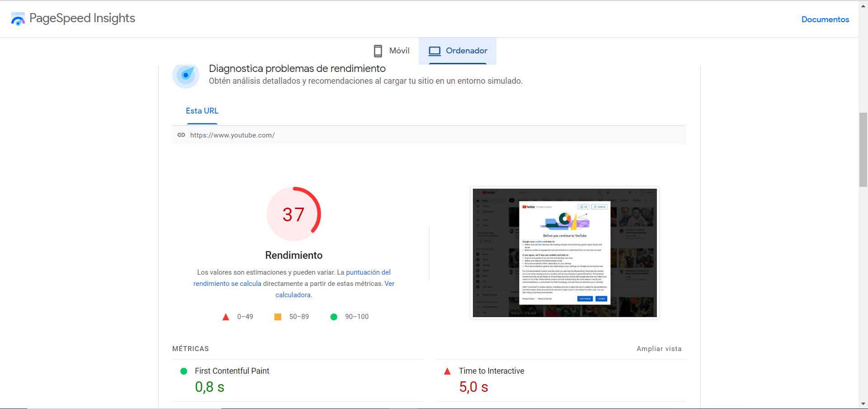
Task: Click the PageSpeed Insights title text
Action: [82, 18]
